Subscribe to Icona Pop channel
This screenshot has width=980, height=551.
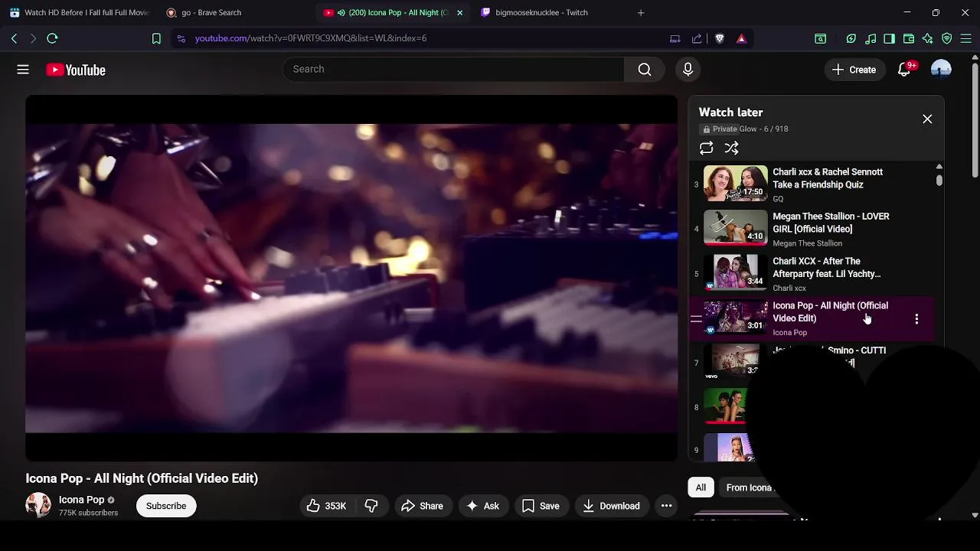[x=166, y=506]
